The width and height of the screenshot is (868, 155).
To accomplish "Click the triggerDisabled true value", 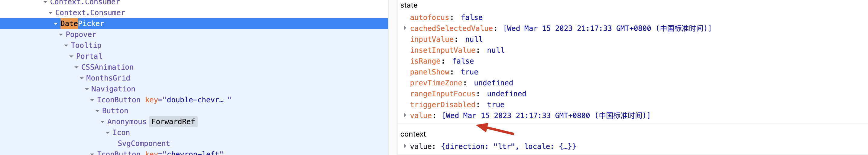I will click(x=496, y=105).
